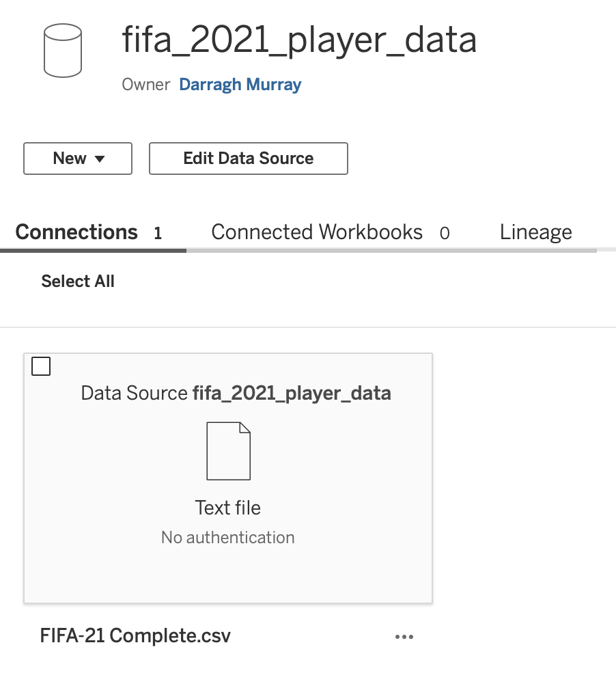Open owner profile Darragh Murray
This screenshot has height=686, width=616.
(x=240, y=84)
